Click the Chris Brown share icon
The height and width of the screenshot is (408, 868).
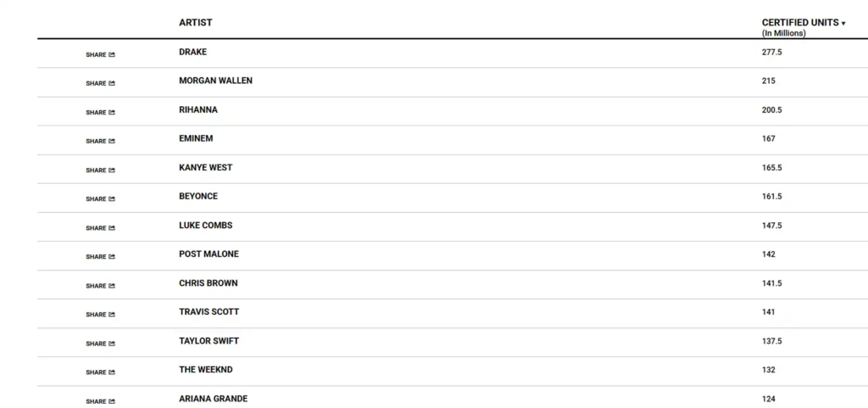tap(112, 286)
